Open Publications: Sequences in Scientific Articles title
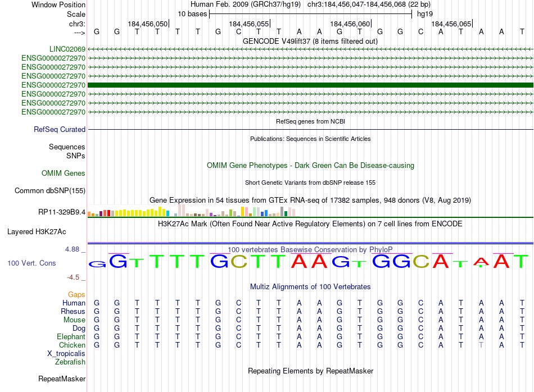 [310, 139]
